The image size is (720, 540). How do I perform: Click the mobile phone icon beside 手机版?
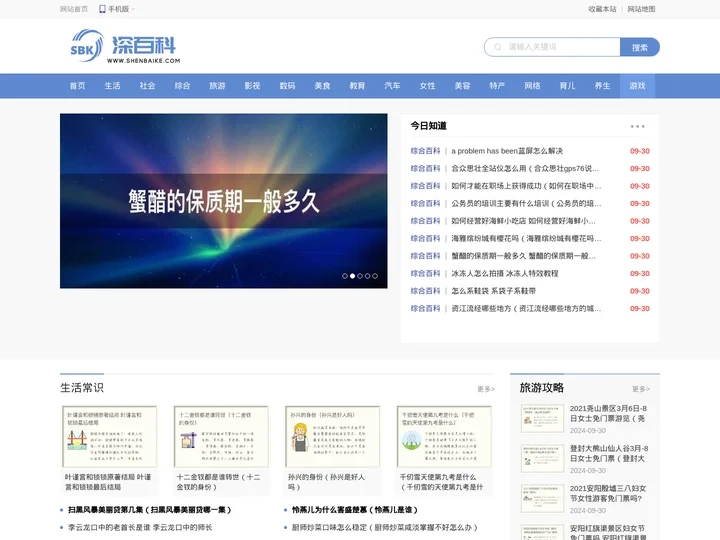point(102,9)
